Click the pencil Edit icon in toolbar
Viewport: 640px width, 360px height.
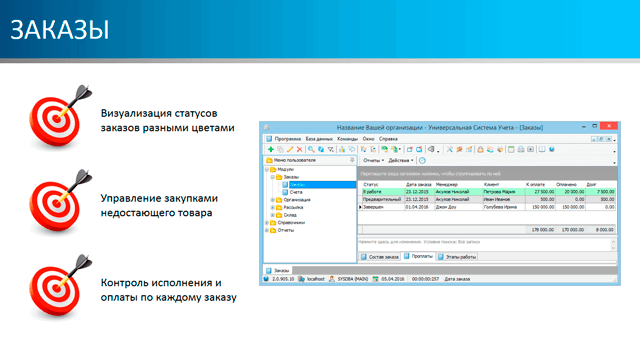(290, 149)
